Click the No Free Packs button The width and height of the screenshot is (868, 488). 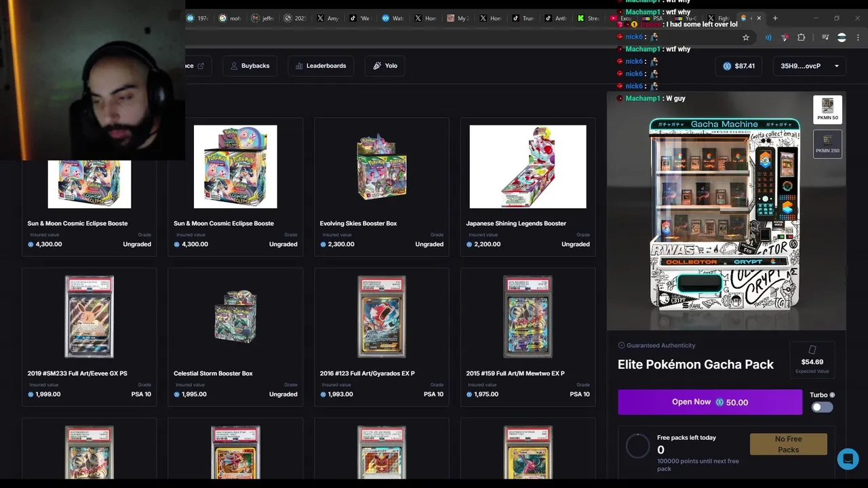[x=789, y=445]
